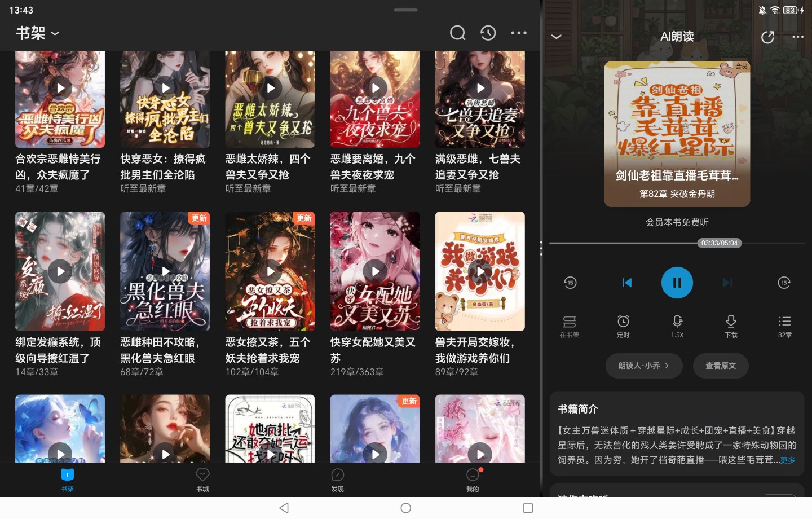Open 剑仙老祖靠直播毛茸茸 cover in player
Screen dimensions: 812x519
[x=677, y=134]
